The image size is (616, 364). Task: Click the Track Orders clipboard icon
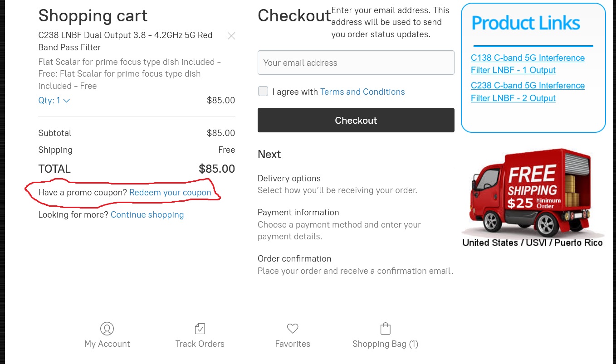coord(200,328)
